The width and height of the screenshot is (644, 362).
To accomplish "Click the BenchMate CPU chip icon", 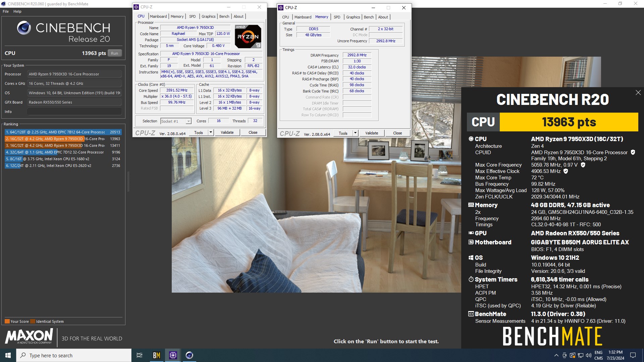I will (471, 139).
